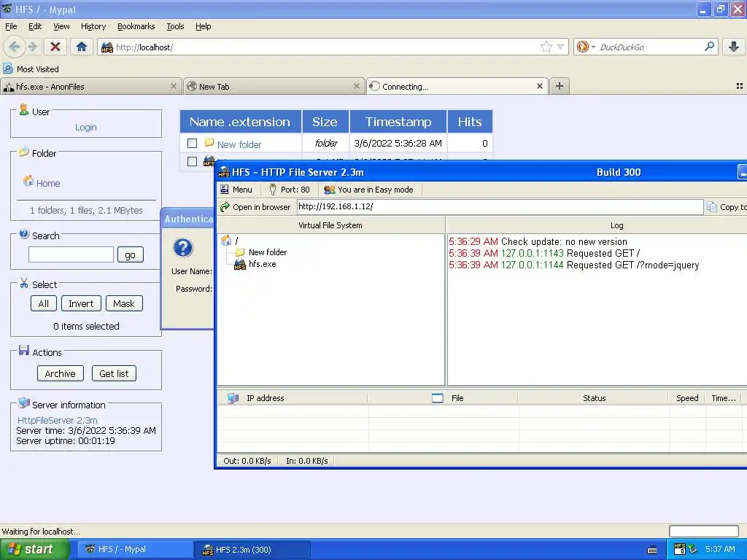This screenshot has width=747, height=560.
Task: Open the DuckDuckGo search engine selector
Action: click(586, 47)
